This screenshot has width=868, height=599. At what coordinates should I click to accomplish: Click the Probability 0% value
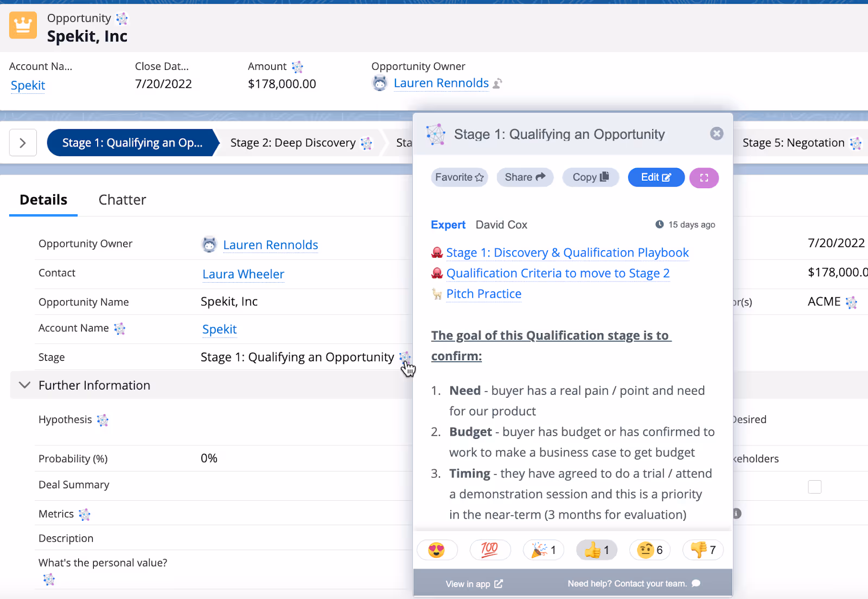pyautogui.click(x=209, y=458)
